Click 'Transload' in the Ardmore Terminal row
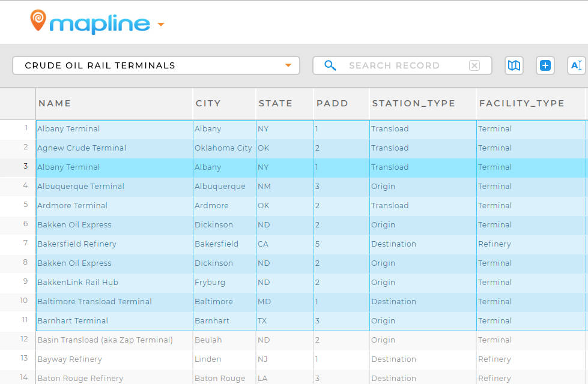Viewport: 588px width, 384px height. [x=390, y=206]
